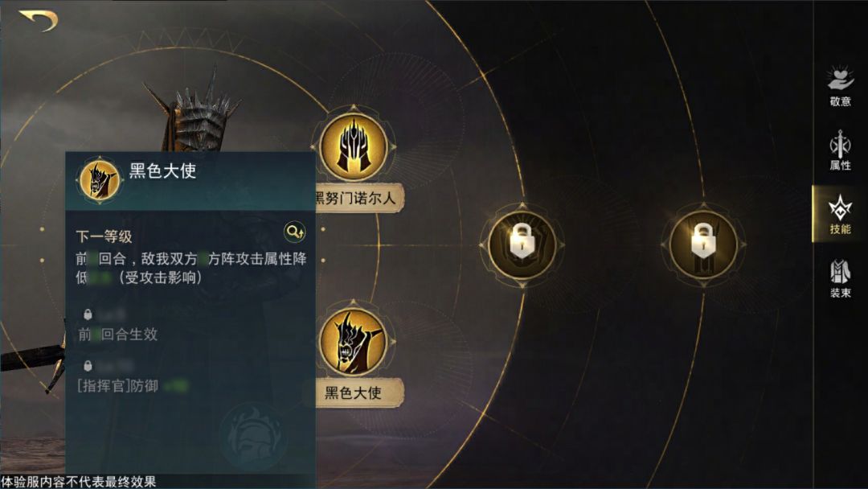The width and height of the screenshot is (868, 489).
Task: Tap the middle-ring locked skill node
Action: [522, 244]
